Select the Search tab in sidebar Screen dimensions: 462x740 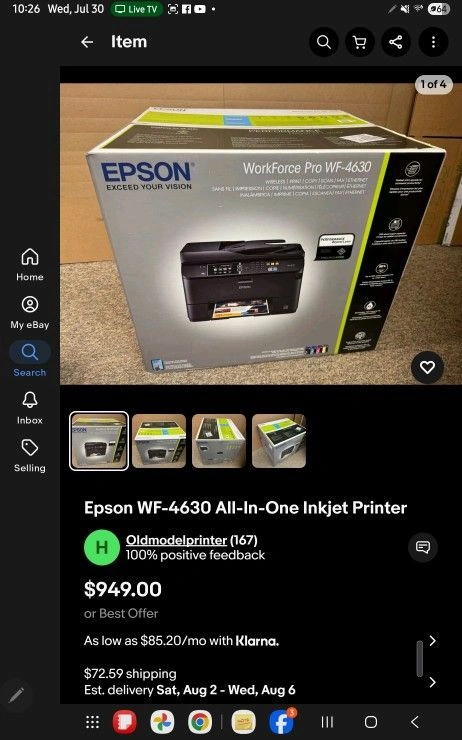(30, 360)
